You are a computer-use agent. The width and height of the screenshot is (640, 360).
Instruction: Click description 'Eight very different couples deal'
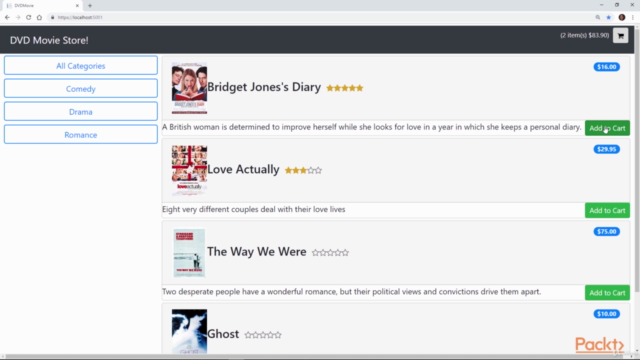pos(253,209)
